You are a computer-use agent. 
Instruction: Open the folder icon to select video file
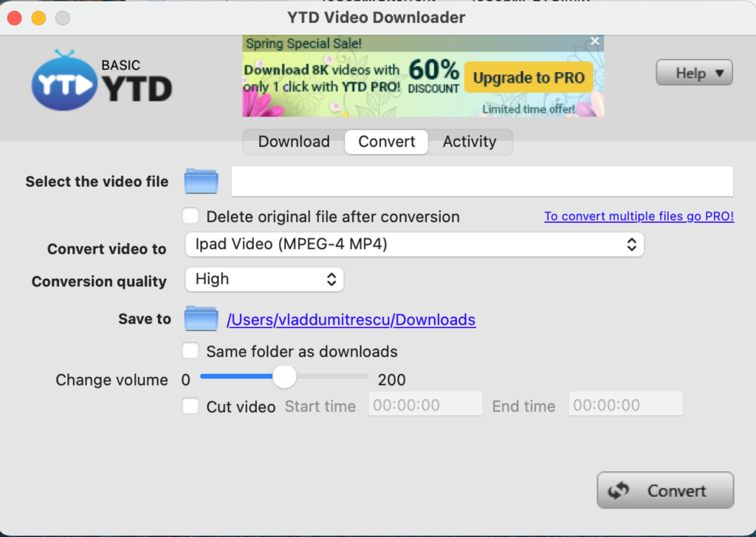click(x=201, y=181)
